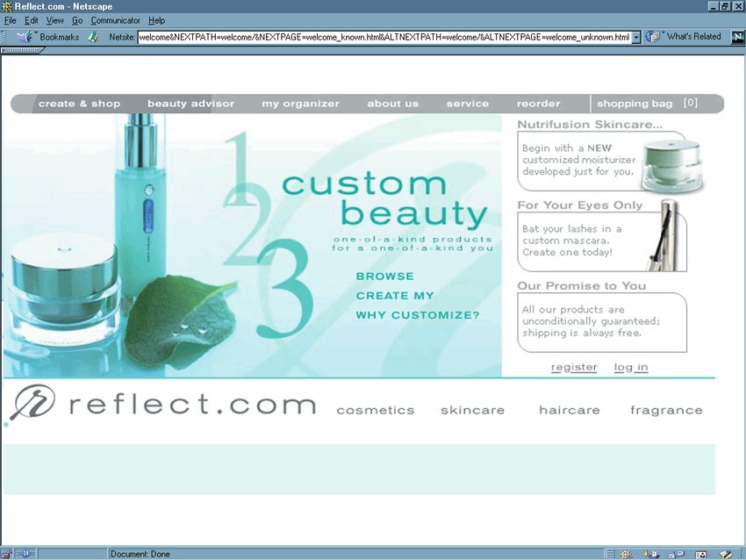Screen dimensions: 746x560
Task: Click the log in link
Action: tap(631, 367)
